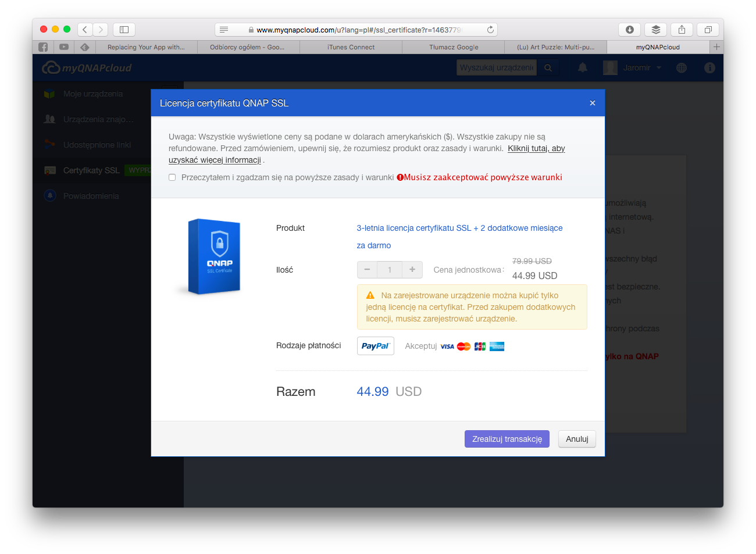Open the pinned YouTube tab
This screenshot has width=756, height=554.
pos(64,47)
